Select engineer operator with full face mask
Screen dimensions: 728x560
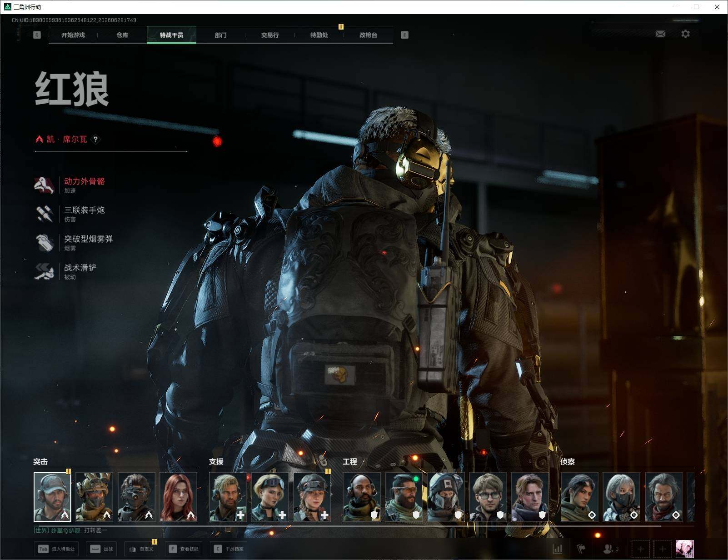point(445,497)
